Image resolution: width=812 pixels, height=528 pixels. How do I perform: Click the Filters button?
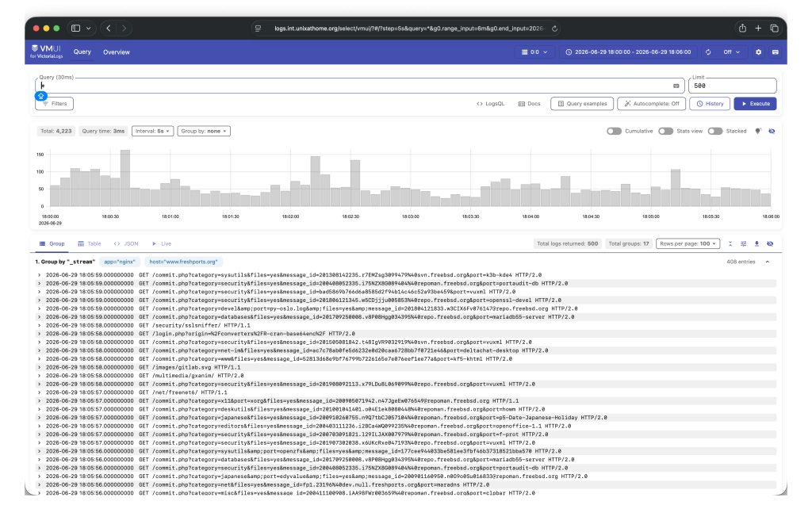55,104
